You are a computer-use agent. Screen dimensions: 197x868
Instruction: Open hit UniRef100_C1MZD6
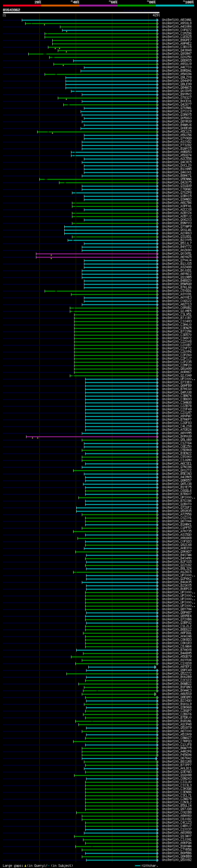pyautogui.click(x=177, y=33)
